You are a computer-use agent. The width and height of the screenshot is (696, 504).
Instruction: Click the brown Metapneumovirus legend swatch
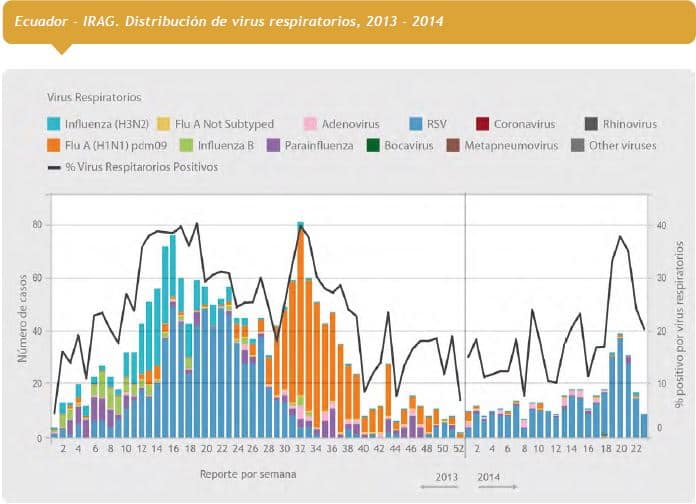[x=453, y=145]
